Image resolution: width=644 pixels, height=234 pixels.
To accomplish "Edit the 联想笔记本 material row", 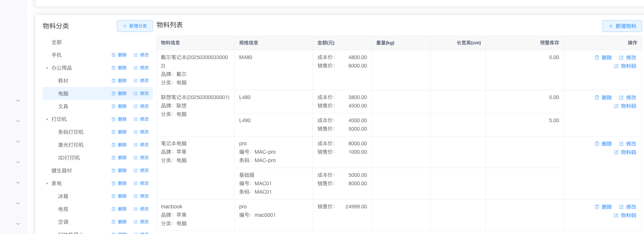I will click(627, 98).
